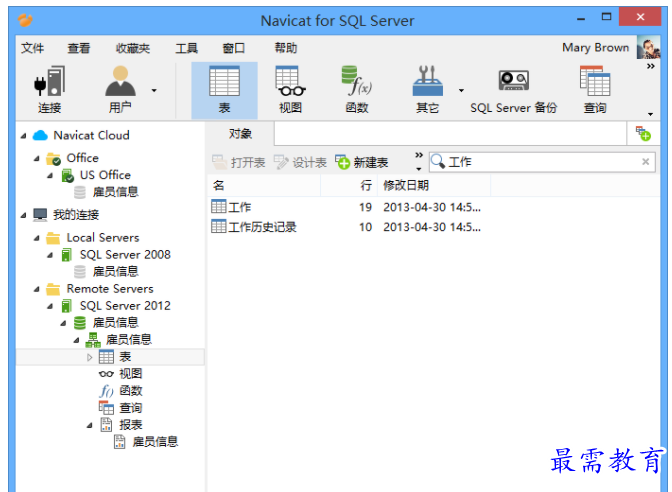This screenshot has height=492, width=672.
Task: Click the green database icon under SQL Server 2012
Action: 80,323
